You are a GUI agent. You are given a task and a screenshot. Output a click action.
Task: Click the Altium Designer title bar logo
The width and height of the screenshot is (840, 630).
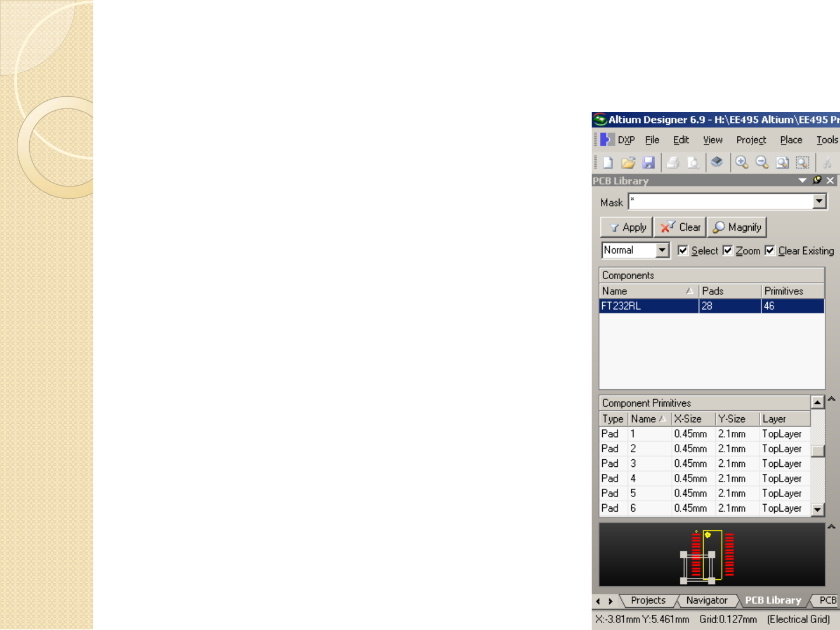(x=600, y=119)
